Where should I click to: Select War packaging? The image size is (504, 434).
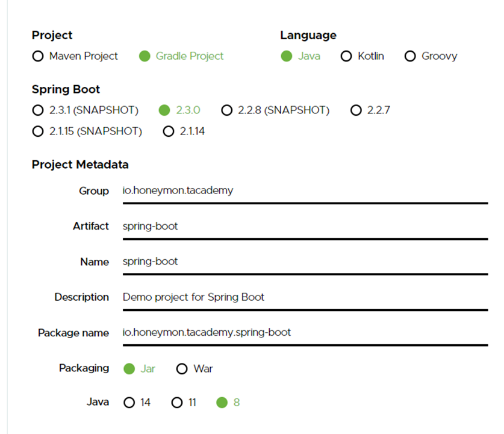click(182, 369)
